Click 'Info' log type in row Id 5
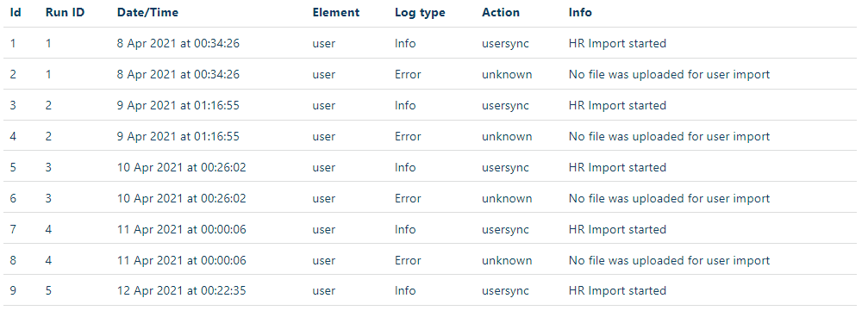 pyautogui.click(x=405, y=167)
